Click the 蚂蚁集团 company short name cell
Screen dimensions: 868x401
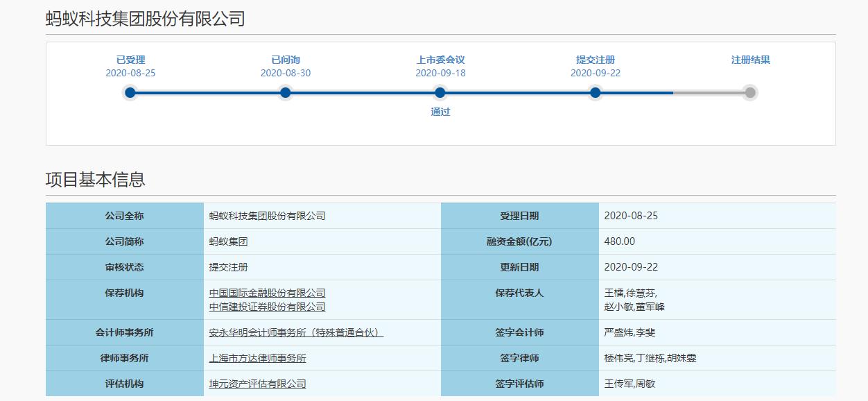228,241
